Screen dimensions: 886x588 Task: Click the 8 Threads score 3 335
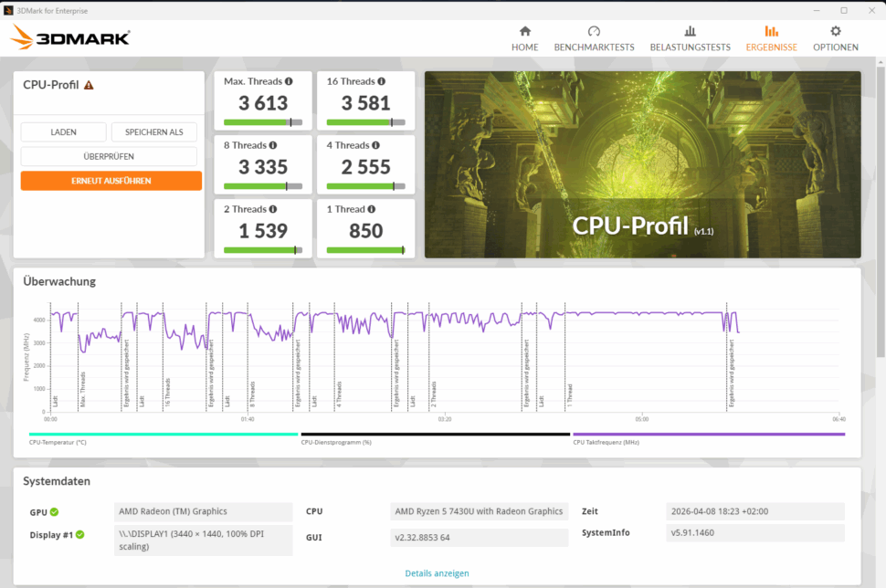pyautogui.click(x=263, y=167)
